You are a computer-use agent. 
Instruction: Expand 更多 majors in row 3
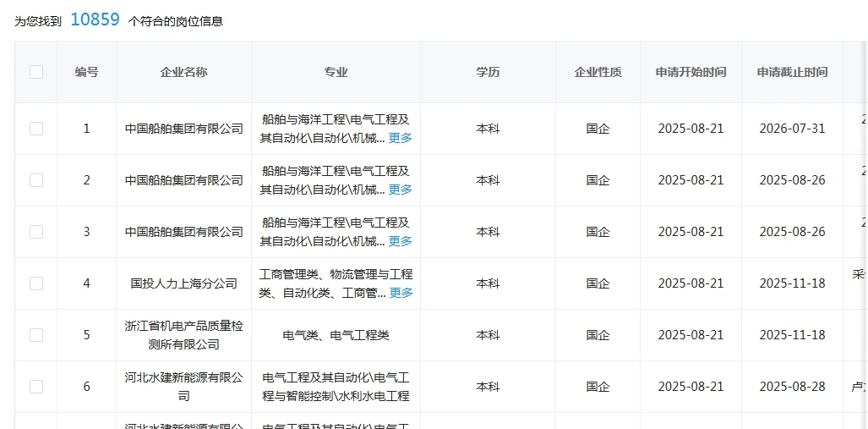pos(401,241)
